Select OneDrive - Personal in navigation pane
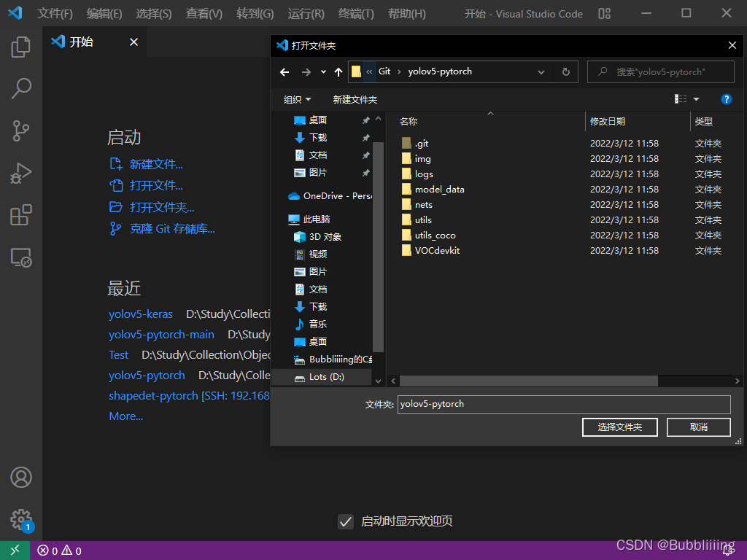 (x=330, y=195)
